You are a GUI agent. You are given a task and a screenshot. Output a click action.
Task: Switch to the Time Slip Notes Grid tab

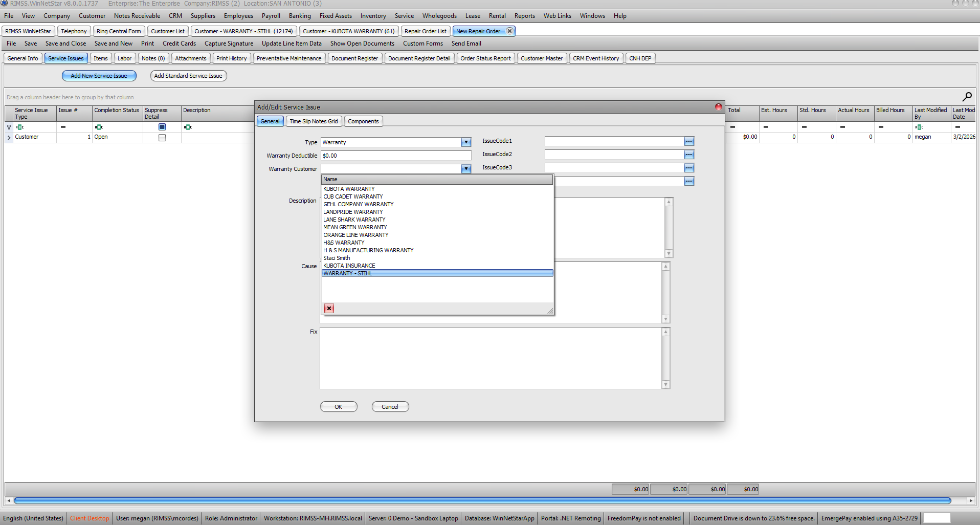[314, 121]
